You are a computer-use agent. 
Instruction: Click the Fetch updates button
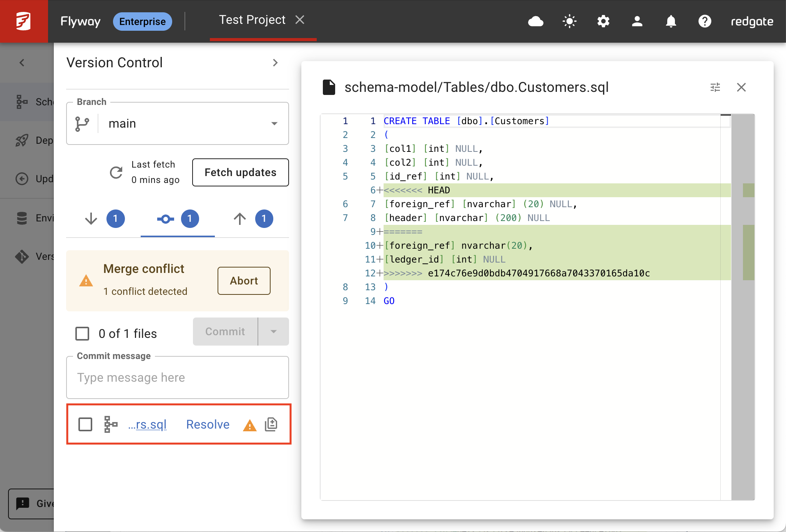[240, 172]
